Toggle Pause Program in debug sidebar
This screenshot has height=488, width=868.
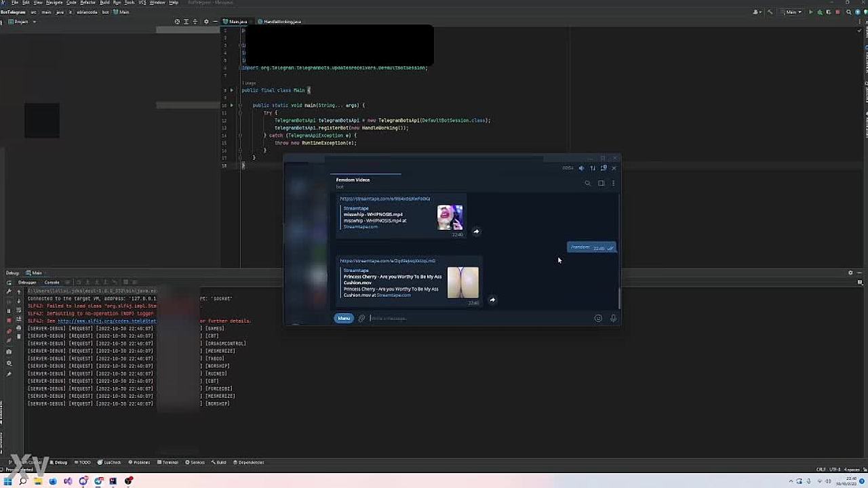(x=9, y=311)
